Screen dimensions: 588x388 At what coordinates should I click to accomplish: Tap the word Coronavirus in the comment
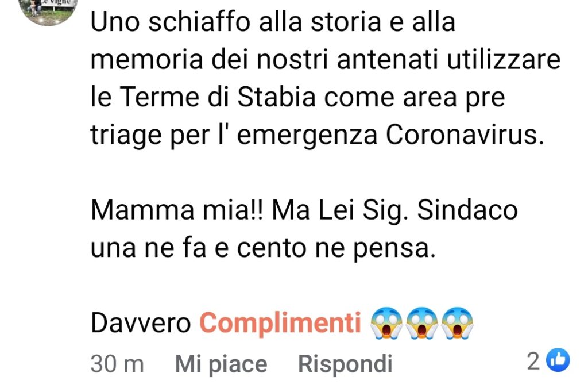pos(464,135)
